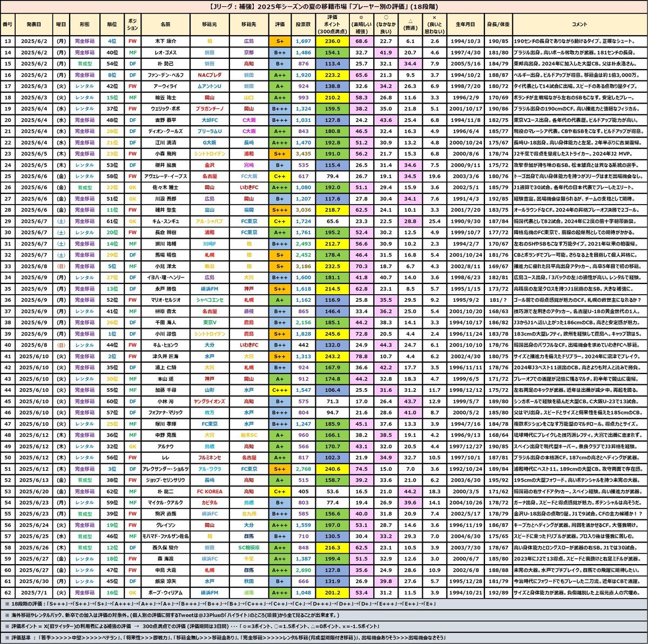
Task: Click the '投票数' header cell
Action: click(303, 24)
